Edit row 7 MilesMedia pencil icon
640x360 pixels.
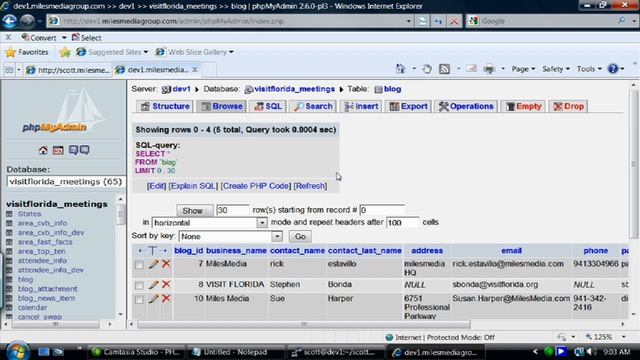[153, 264]
